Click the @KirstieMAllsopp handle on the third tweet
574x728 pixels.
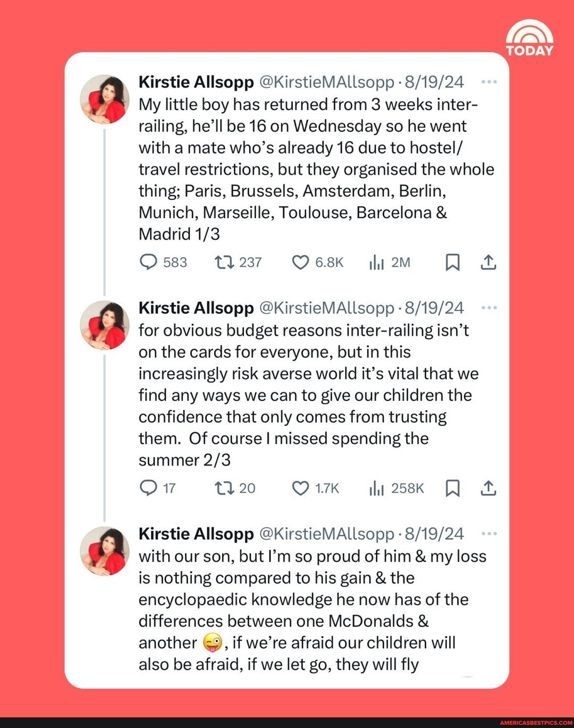326,534
